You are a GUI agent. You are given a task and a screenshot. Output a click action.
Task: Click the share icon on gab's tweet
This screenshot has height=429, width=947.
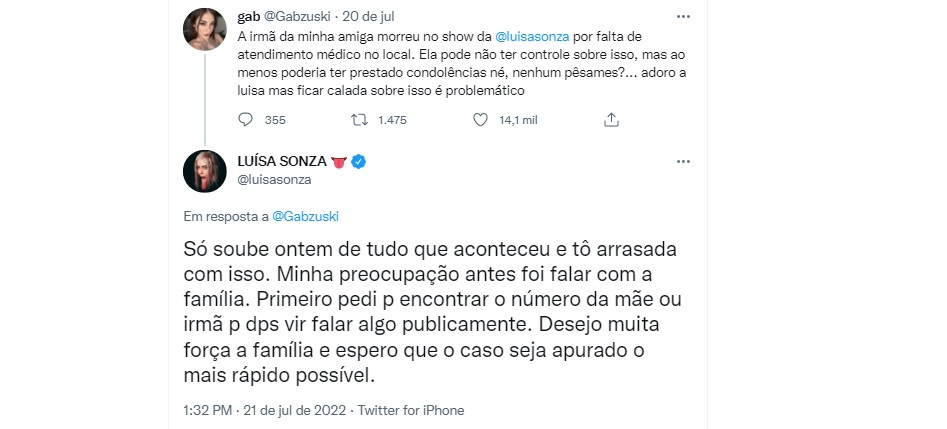611,120
